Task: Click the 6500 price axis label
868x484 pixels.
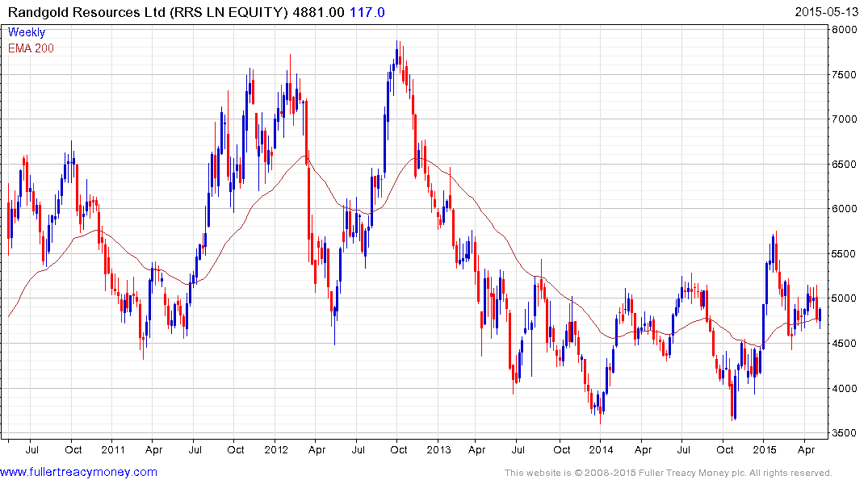Action: 845,165
